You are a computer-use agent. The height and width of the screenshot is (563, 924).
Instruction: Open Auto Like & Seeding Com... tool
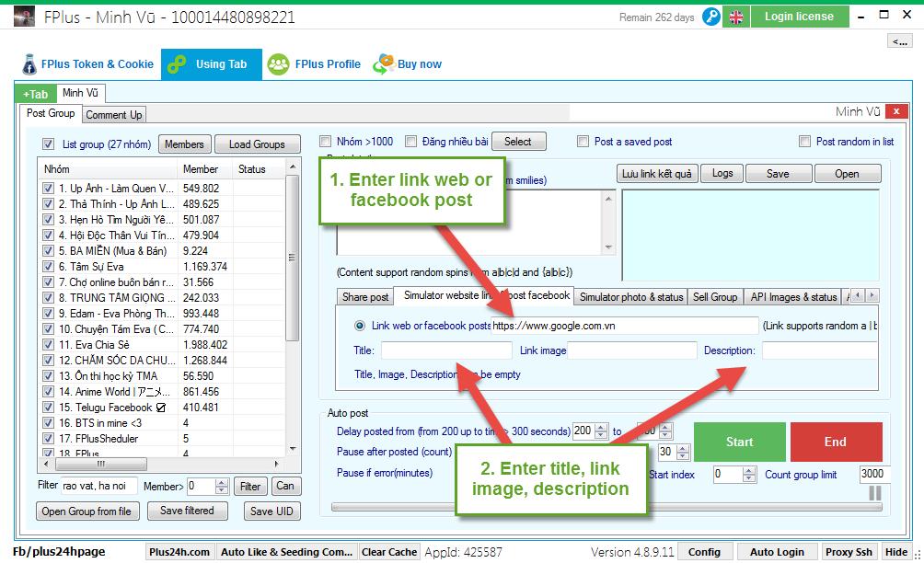tap(286, 552)
